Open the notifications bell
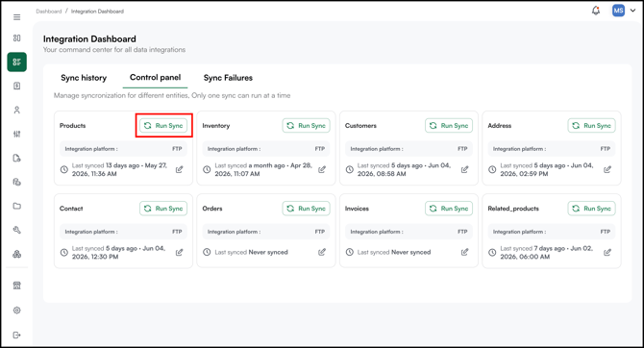Image resolution: width=644 pixels, height=348 pixels. pos(596,11)
